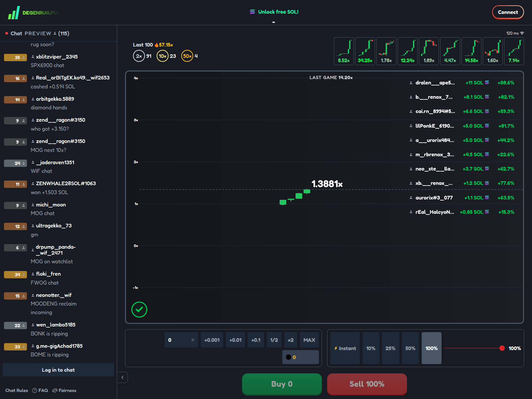
Task: Click the Fairness scales icon
Action: click(x=55, y=390)
